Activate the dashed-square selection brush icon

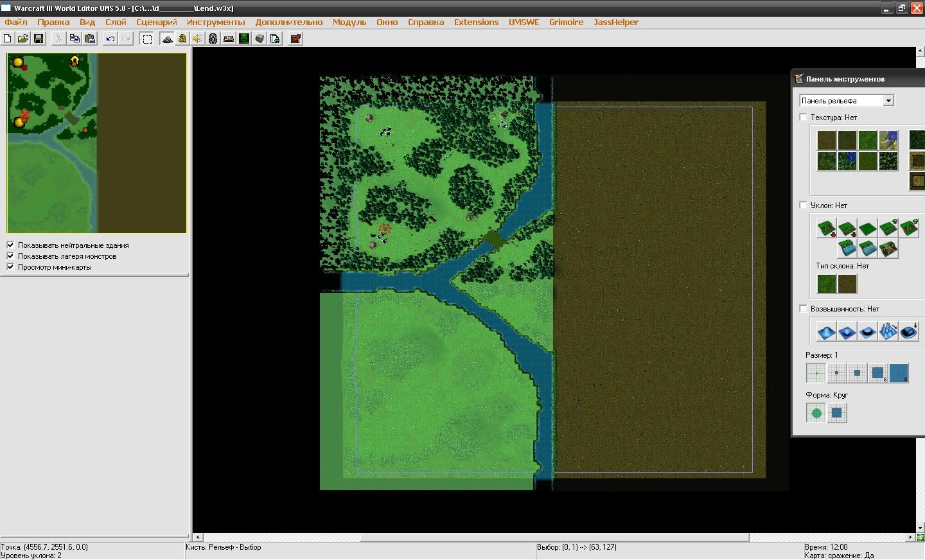tap(147, 39)
